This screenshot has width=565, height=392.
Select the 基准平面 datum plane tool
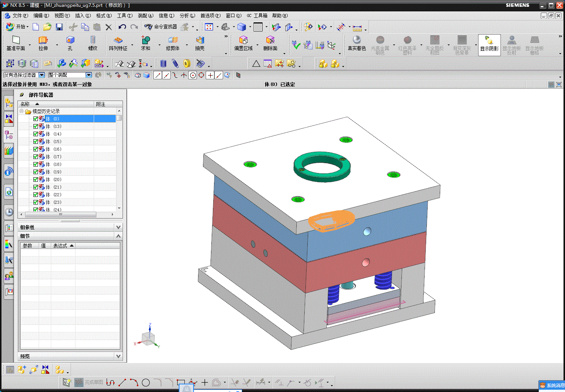tap(16, 43)
